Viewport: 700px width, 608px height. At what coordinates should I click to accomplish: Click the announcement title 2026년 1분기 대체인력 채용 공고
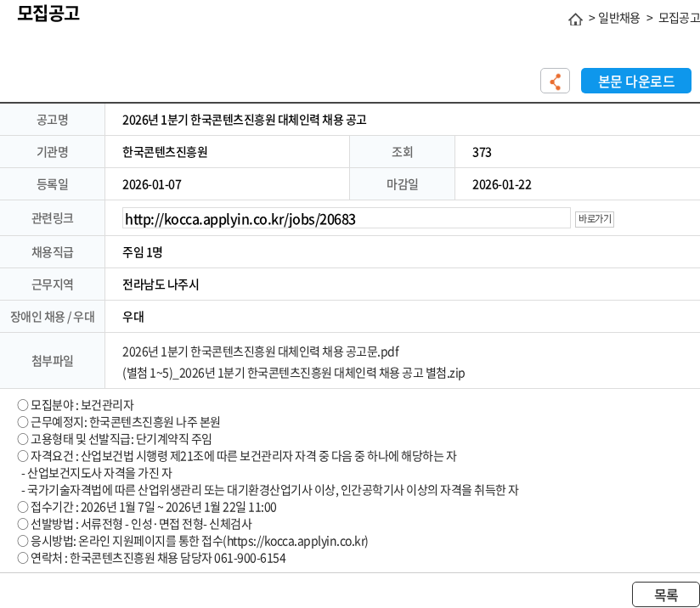point(244,120)
